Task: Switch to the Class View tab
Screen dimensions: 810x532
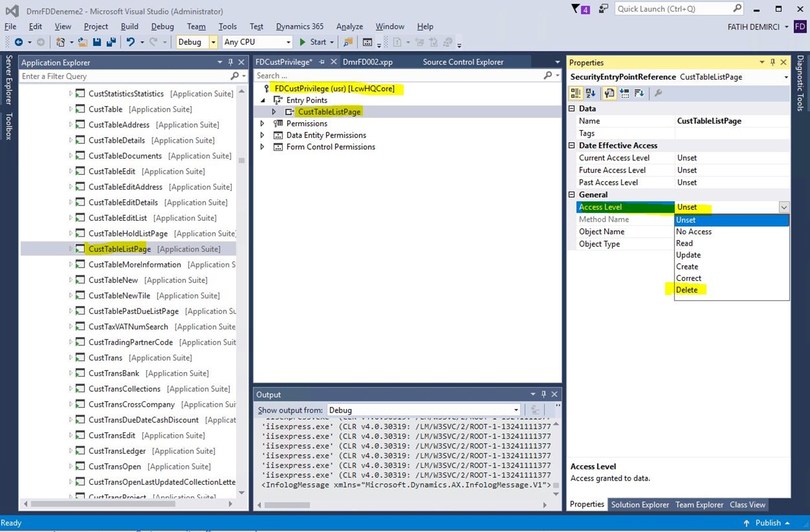Action: tap(747, 505)
